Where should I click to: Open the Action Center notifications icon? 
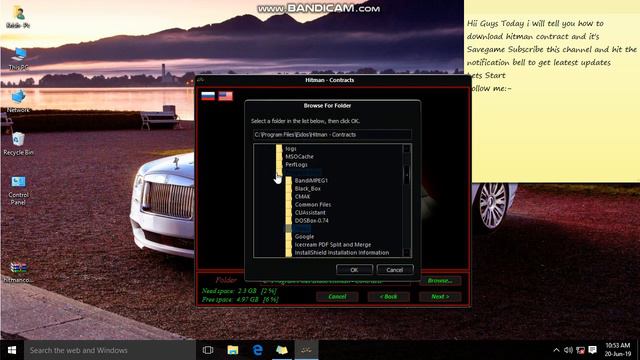(593, 350)
